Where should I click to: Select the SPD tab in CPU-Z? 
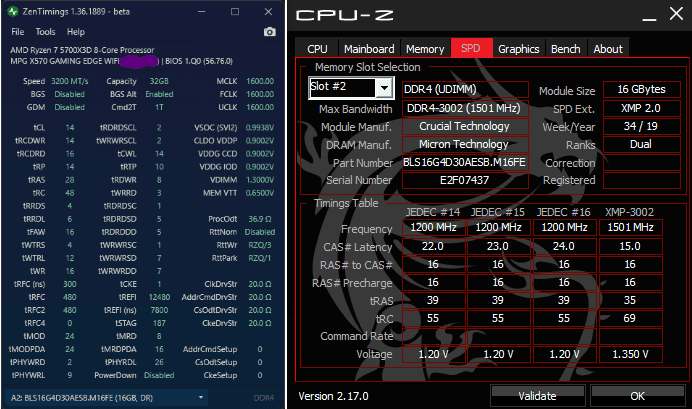click(471, 48)
